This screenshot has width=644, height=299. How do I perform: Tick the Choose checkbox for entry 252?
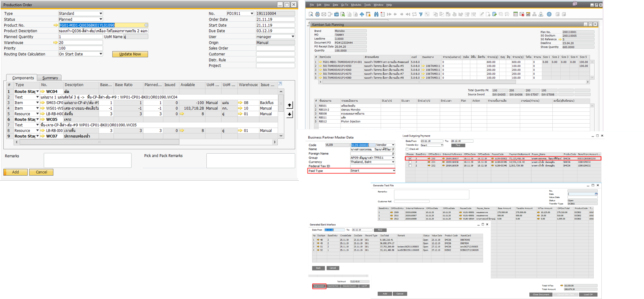pos(410,166)
